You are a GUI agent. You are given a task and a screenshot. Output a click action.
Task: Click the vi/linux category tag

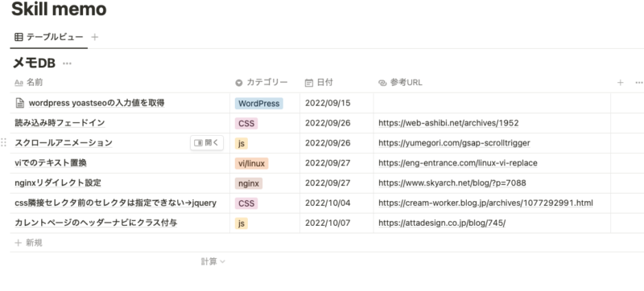[252, 163]
